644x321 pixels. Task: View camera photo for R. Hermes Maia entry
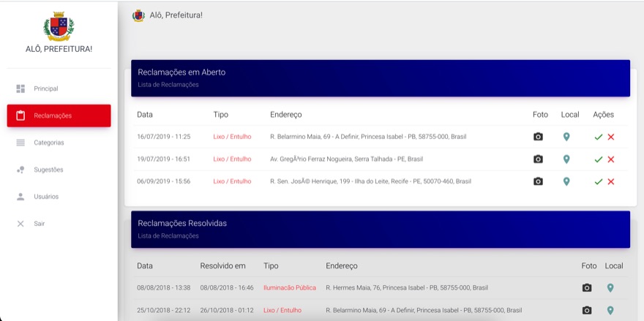click(588, 288)
